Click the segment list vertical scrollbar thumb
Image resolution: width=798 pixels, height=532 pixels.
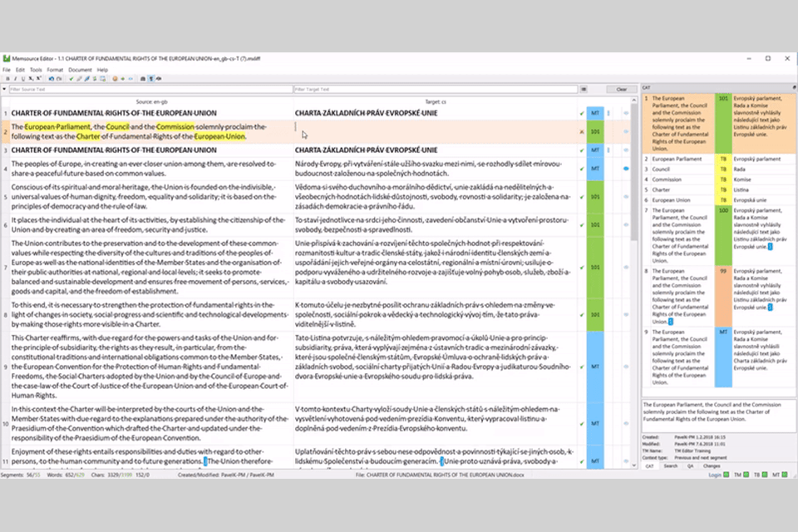tap(634, 173)
